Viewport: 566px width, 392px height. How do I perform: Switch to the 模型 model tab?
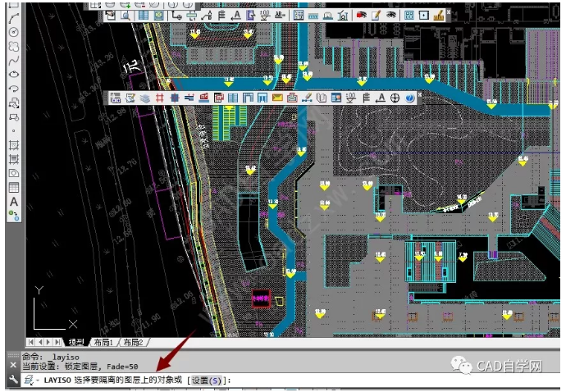(76, 342)
